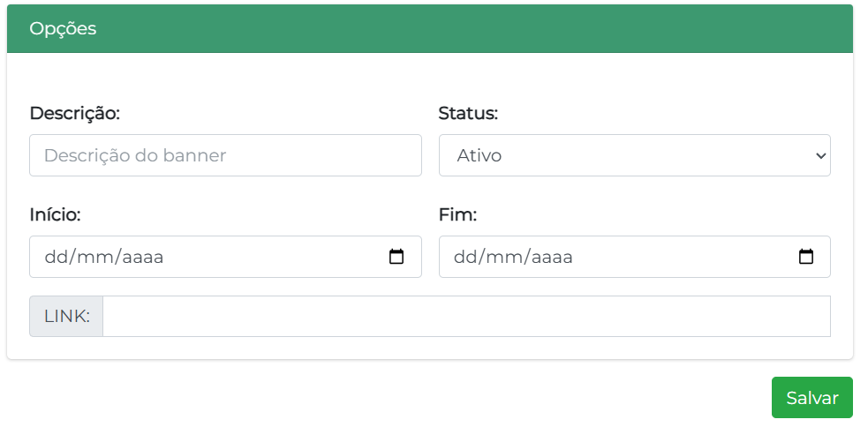
Task: Click the Status dropdown chevron arrow
Action: click(x=820, y=155)
